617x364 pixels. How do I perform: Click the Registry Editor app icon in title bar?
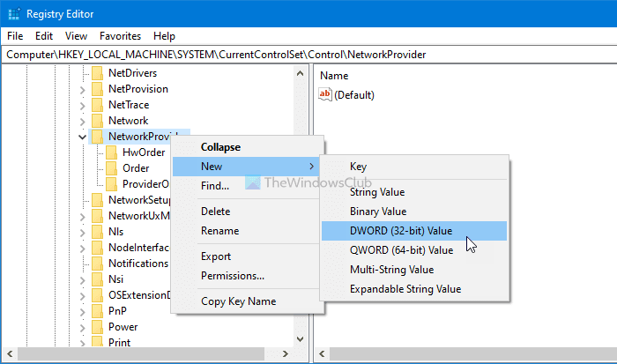pyautogui.click(x=14, y=14)
